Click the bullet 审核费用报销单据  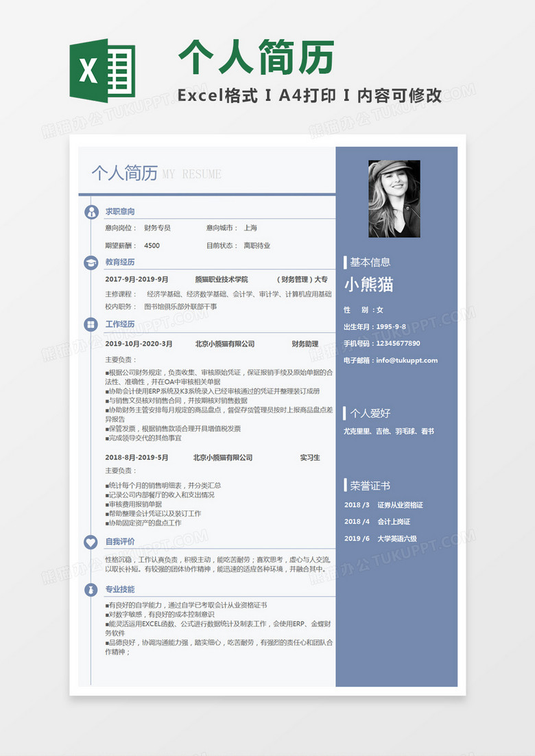pyautogui.click(x=134, y=504)
